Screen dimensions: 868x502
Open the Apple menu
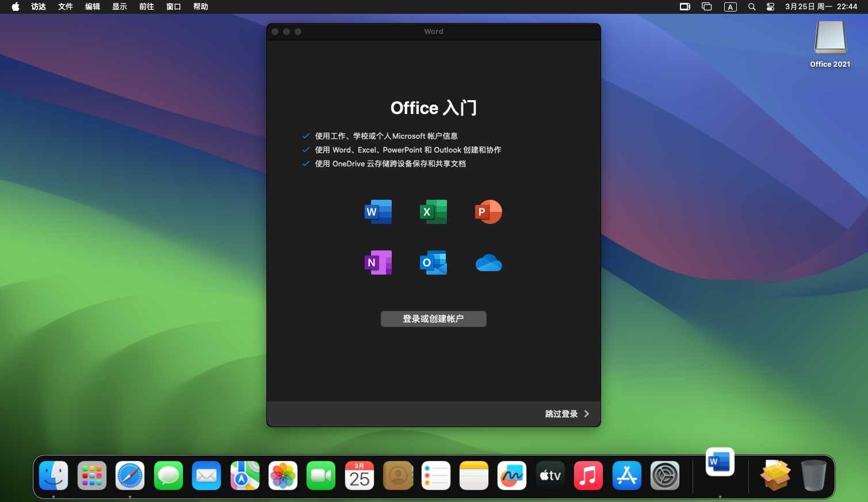coord(16,7)
